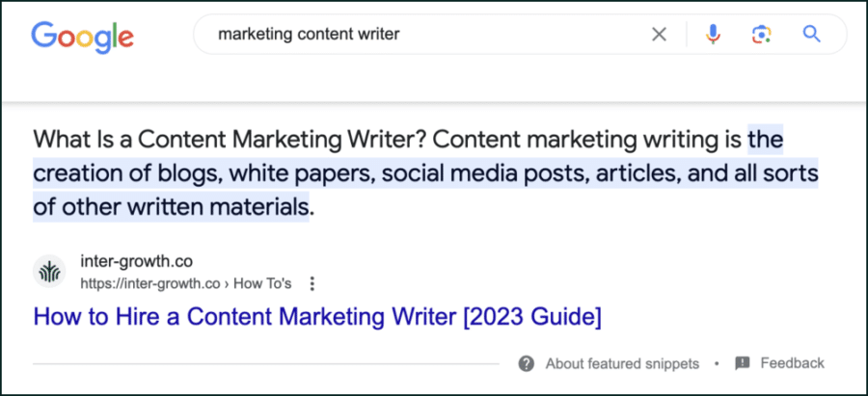Image resolution: width=868 pixels, height=396 pixels.
Task: Click 'of other written materials' snippet line
Action: 170,207
